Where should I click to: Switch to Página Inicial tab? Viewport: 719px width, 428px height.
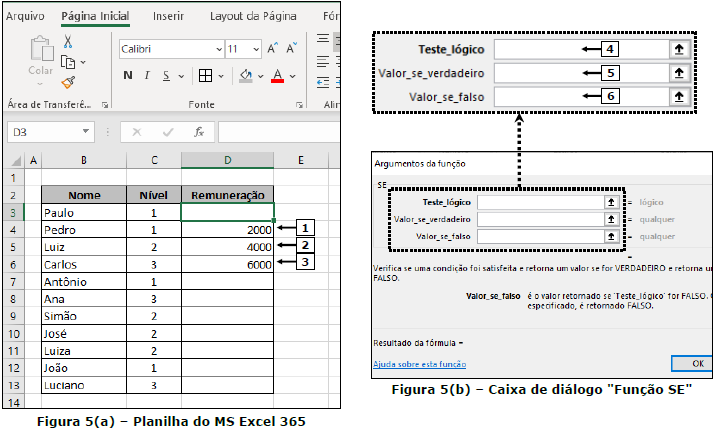click(95, 16)
